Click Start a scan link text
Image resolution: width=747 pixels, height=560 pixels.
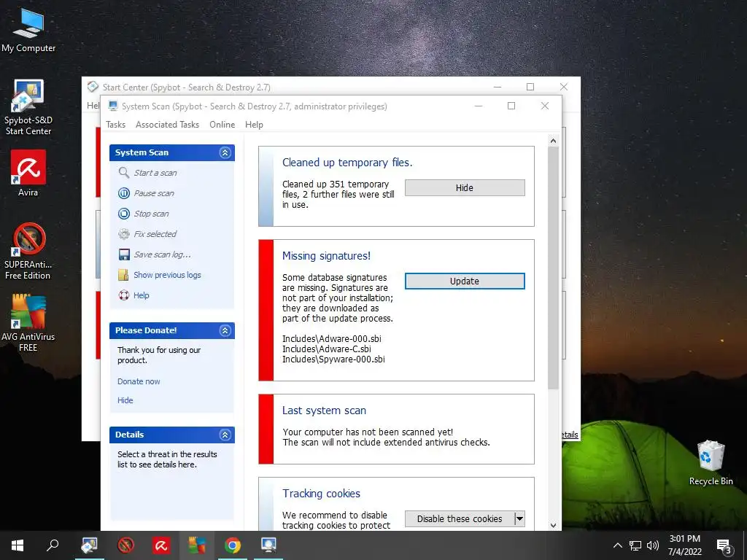(x=155, y=173)
